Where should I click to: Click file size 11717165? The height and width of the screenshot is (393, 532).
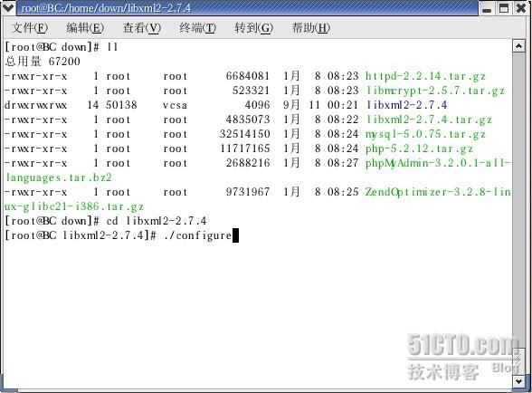[x=244, y=149]
